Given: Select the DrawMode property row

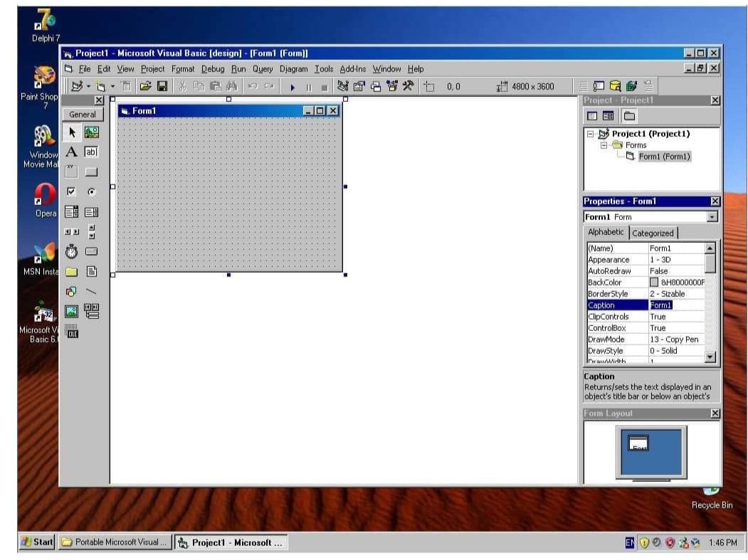Looking at the screenshot, I should [x=646, y=339].
